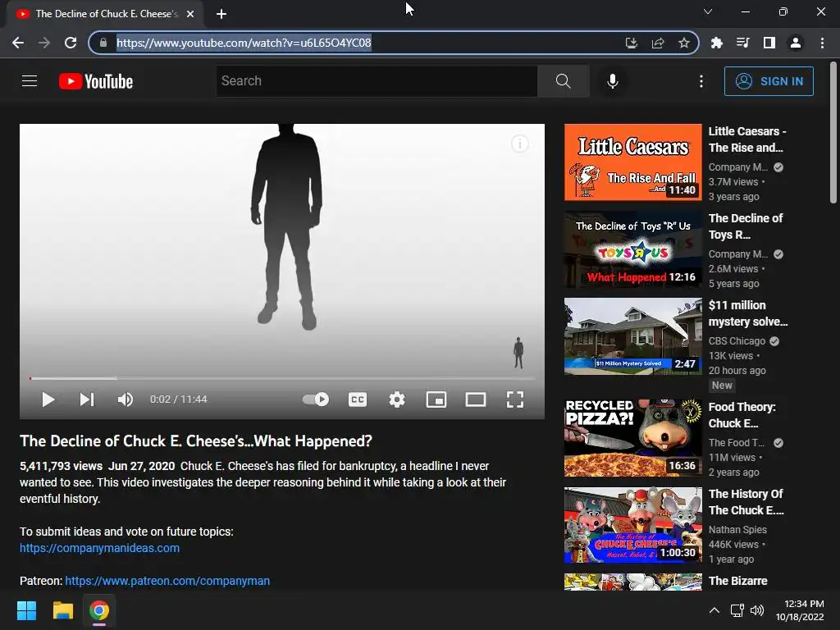This screenshot has width=840, height=630.
Task: Open File Explorer from taskbar
Action: click(62, 610)
